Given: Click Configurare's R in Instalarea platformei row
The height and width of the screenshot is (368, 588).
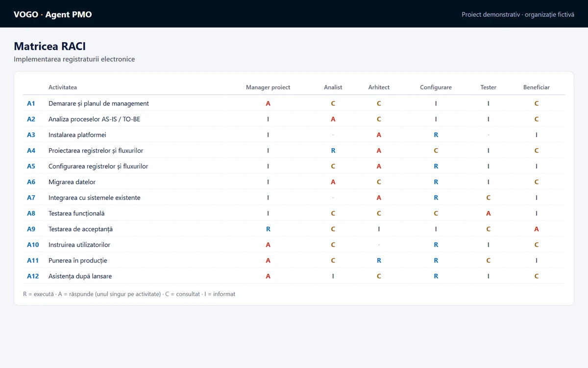Looking at the screenshot, I should (436, 135).
